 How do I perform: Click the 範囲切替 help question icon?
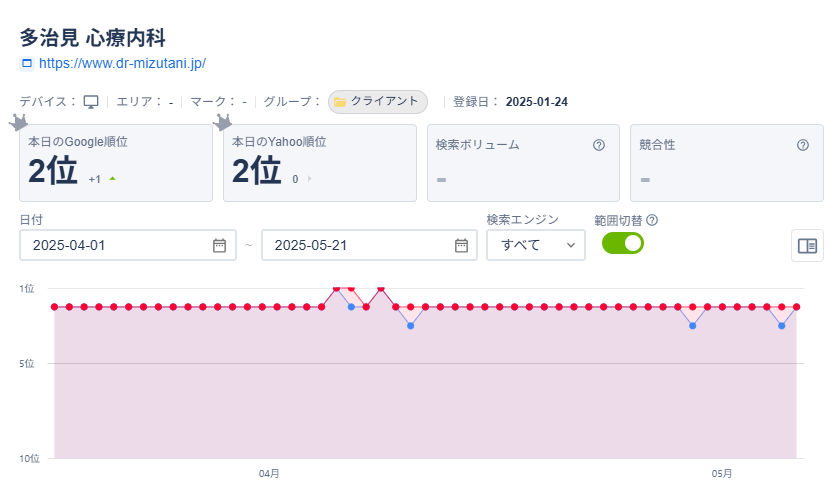pos(653,220)
